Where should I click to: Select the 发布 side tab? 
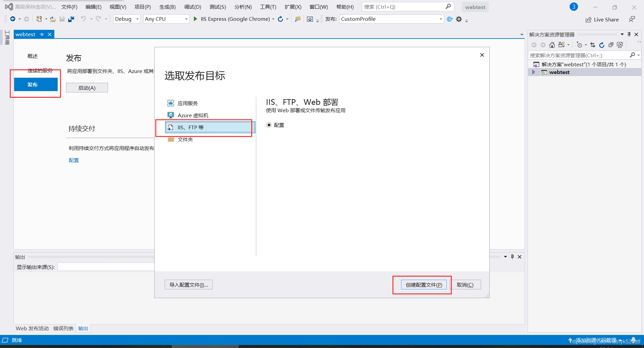pyautogui.click(x=36, y=84)
